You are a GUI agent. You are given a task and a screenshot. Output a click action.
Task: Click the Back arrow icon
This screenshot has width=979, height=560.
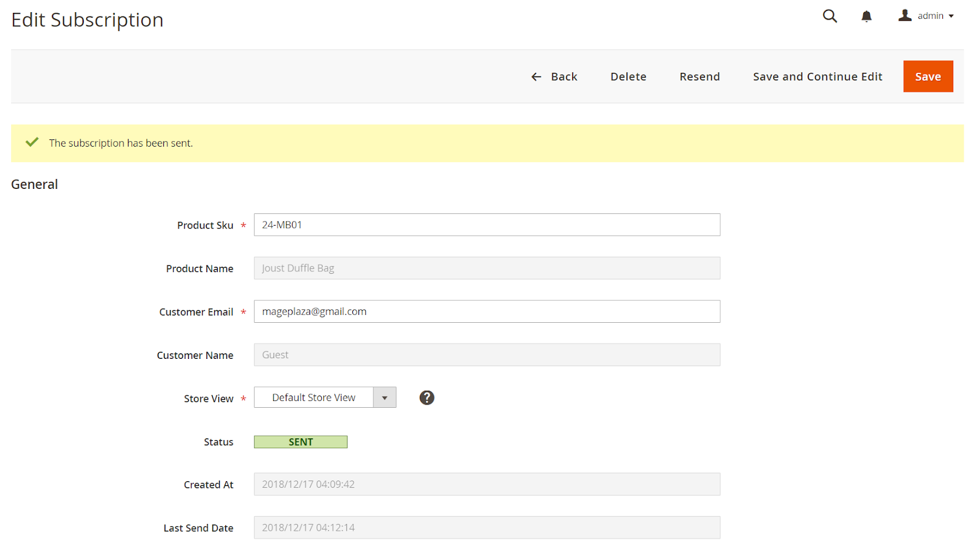coord(536,77)
